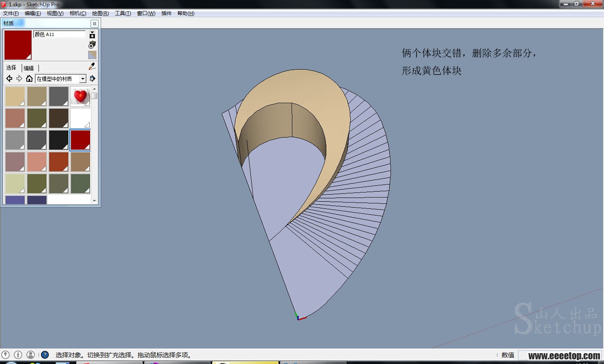The image size is (604, 364).
Task: Select the dusty rose-brown material swatch
Action: pos(15,118)
